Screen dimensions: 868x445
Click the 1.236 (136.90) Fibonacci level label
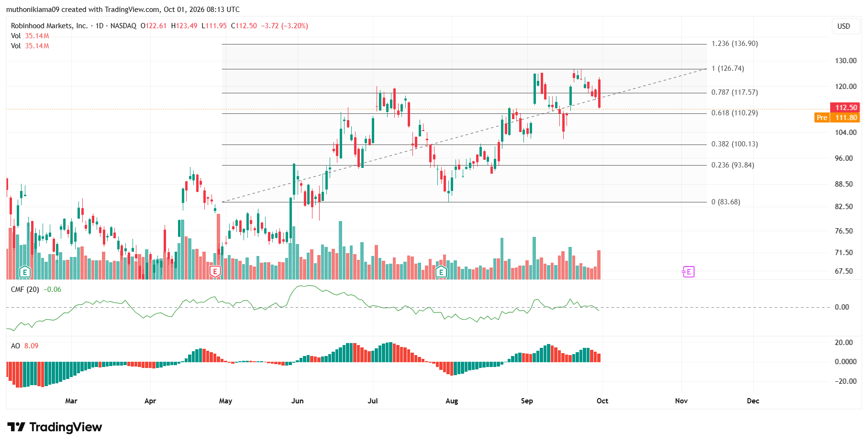pyautogui.click(x=734, y=44)
